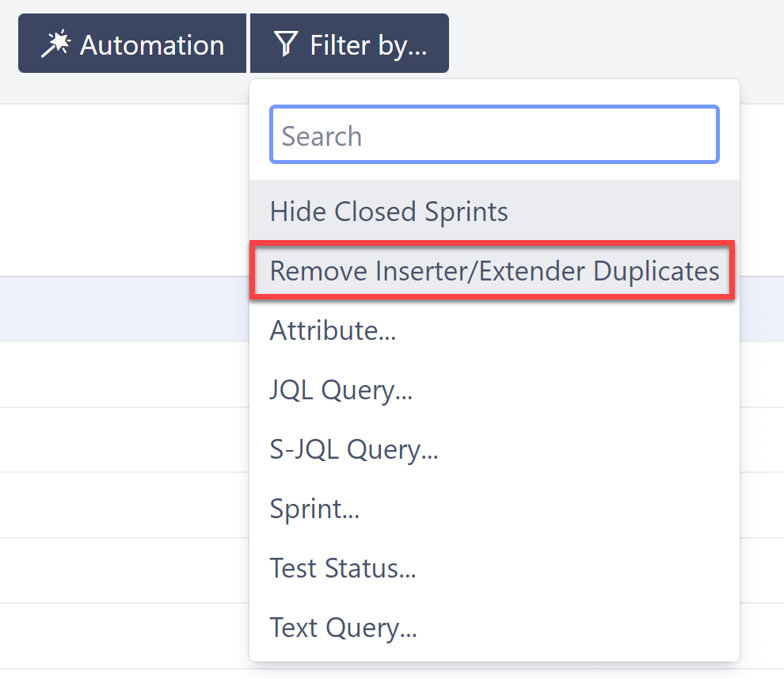
Task: Open the Filter by dropdown
Action: [x=349, y=44]
